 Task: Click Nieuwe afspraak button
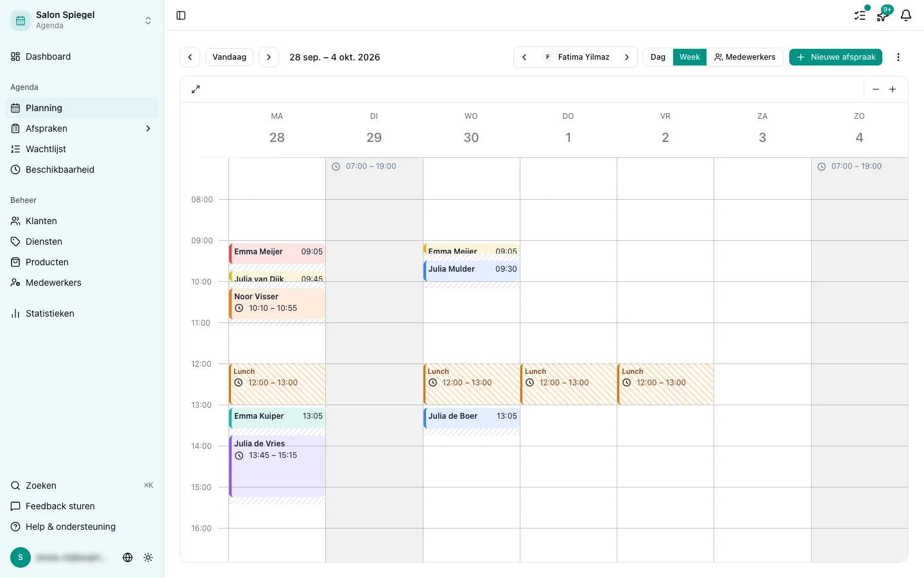(835, 57)
